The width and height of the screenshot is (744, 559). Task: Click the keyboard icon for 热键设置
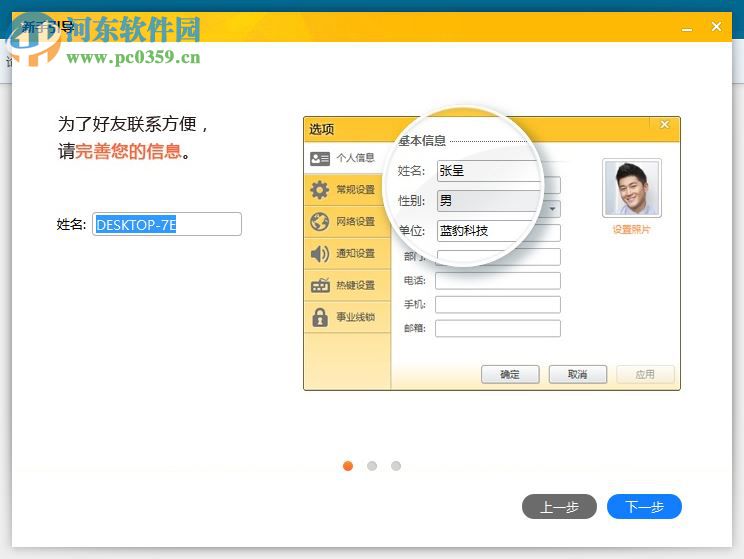[x=320, y=285]
